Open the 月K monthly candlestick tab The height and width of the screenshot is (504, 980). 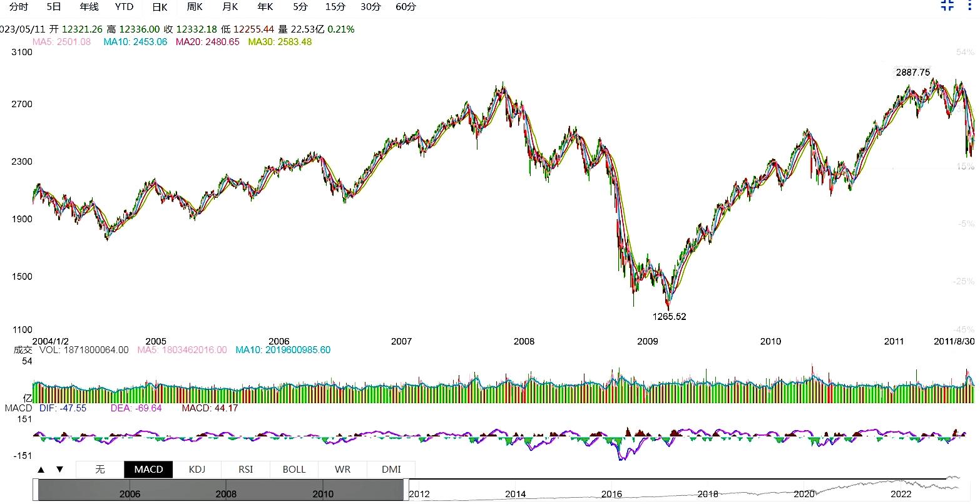click(x=230, y=7)
